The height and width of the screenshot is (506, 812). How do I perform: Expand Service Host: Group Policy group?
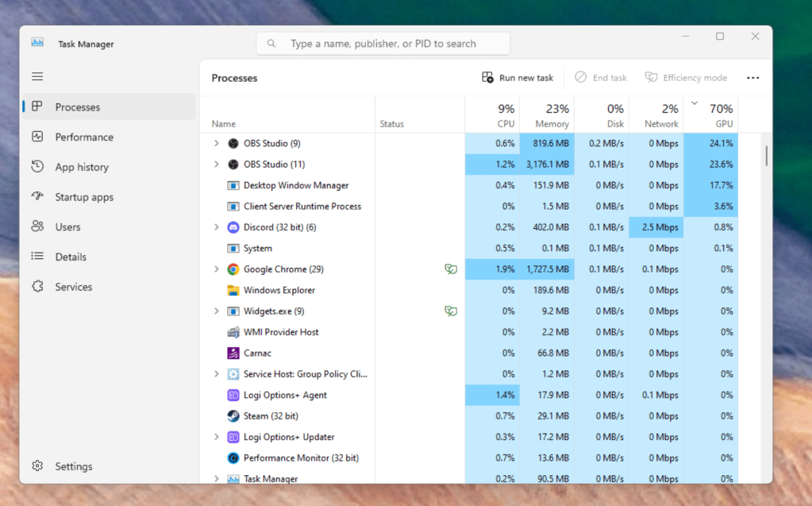(x=217, y=374)
